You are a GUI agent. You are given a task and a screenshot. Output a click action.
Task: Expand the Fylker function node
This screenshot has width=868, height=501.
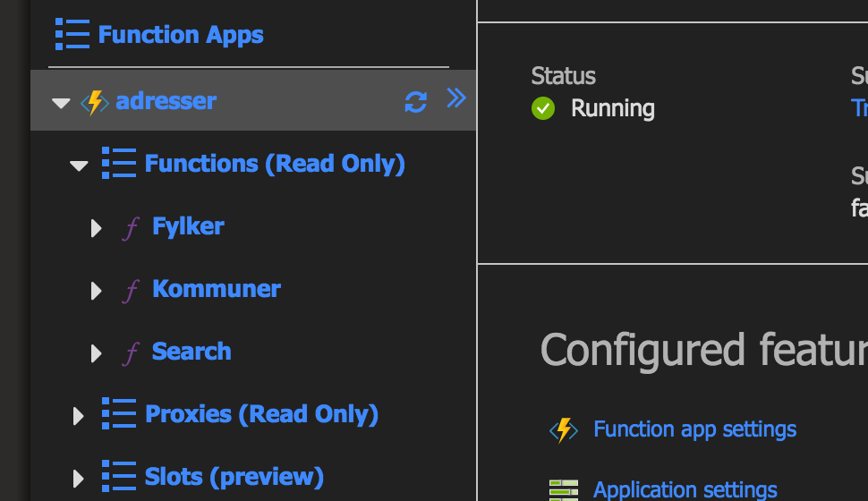tap(97, 228)
